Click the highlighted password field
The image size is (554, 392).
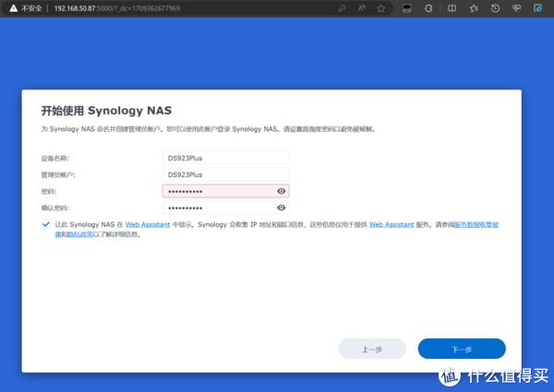[225, 191]
